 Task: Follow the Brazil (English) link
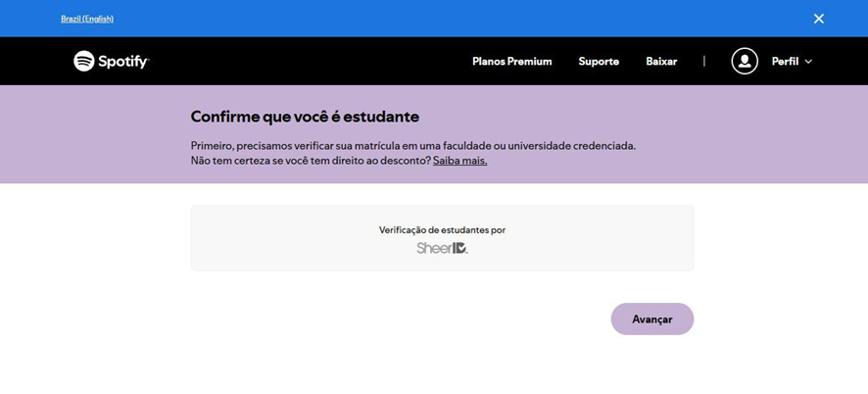(x=87, y=19)
